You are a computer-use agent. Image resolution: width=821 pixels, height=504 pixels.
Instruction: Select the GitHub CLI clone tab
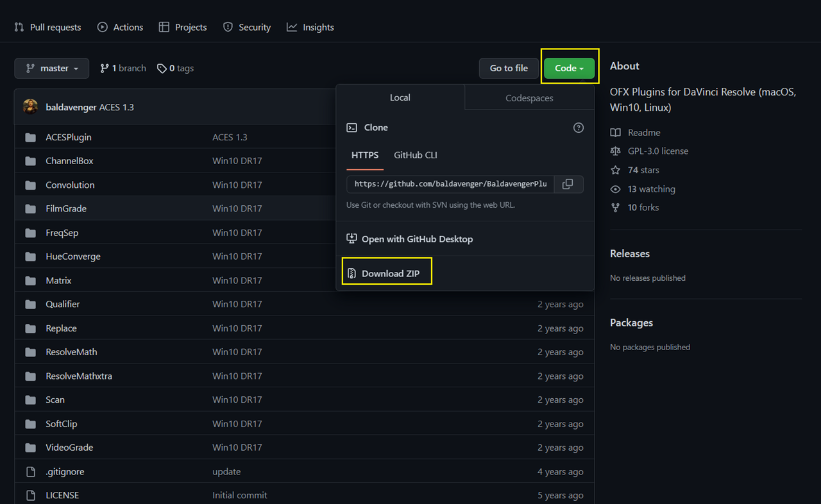pyautogui.click(x=416, y=155)
